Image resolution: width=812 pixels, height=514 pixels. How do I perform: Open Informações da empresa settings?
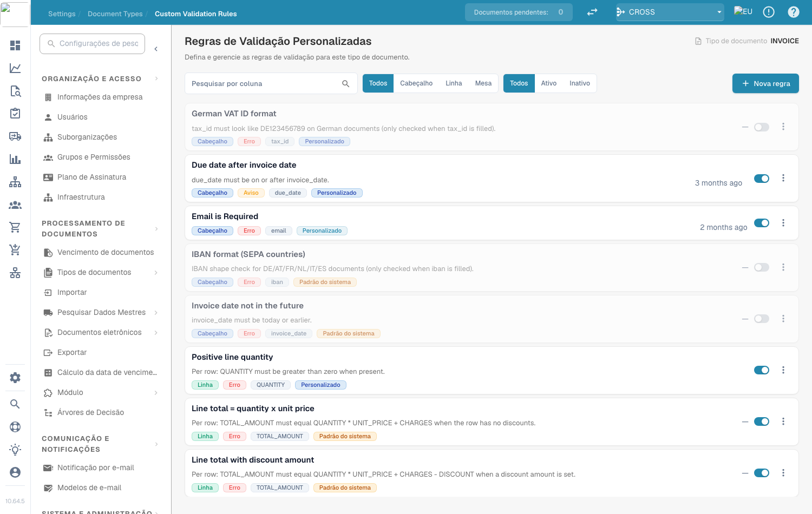(x=100, y=97)
